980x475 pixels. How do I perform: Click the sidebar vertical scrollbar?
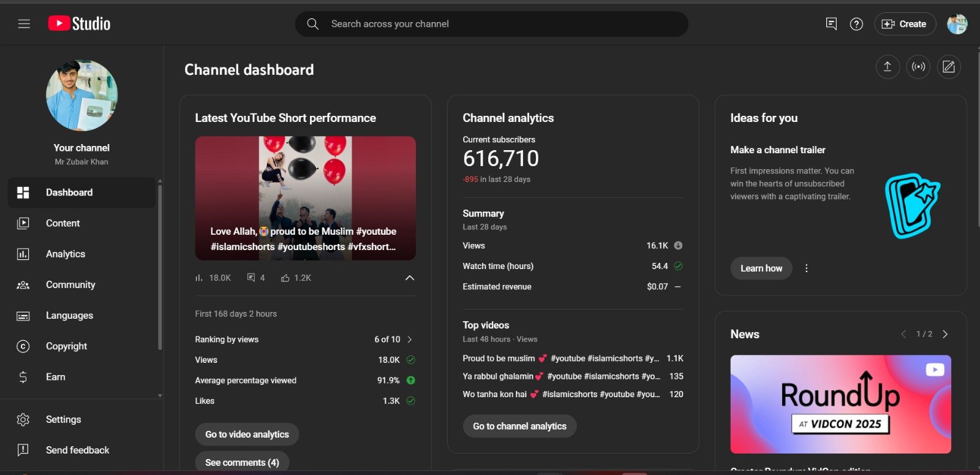[x=160, y=267]
